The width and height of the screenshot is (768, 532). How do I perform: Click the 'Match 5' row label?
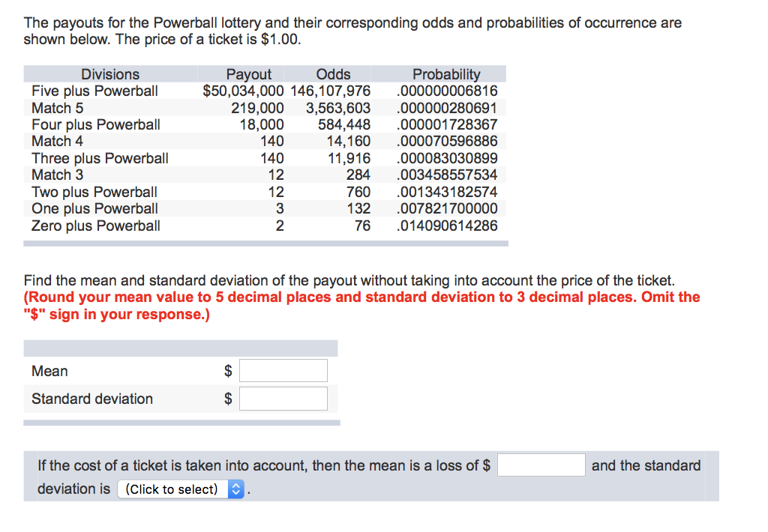[57, 108]
